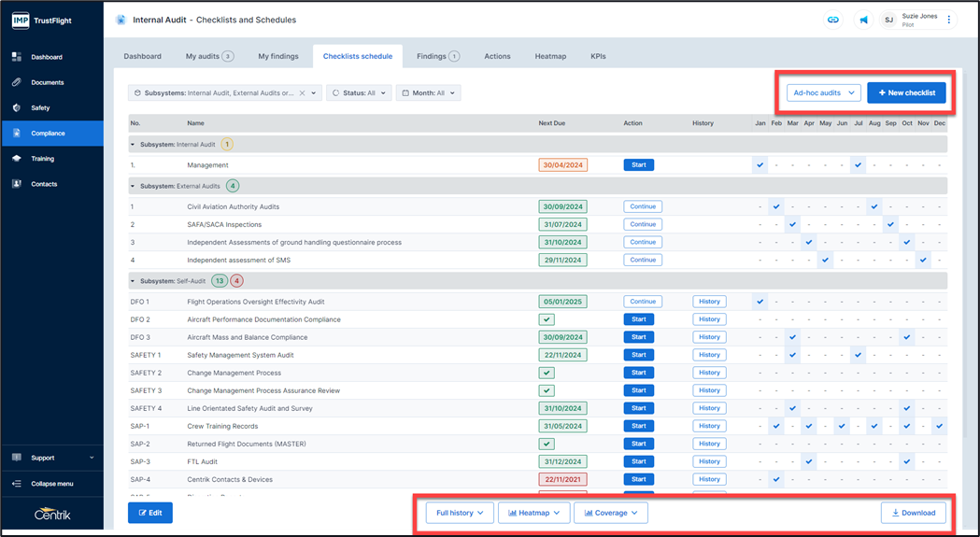Toggle the November checkmark for Independent assessment of SMS

click(x=923, y=260)
